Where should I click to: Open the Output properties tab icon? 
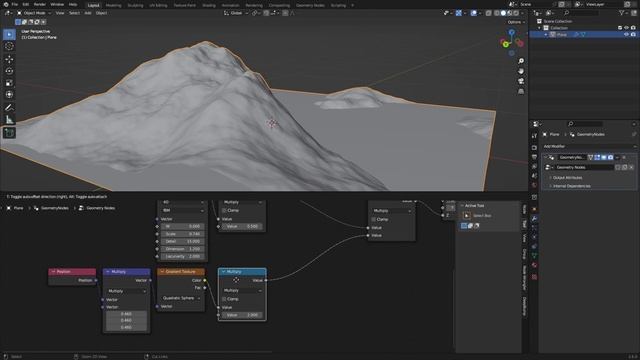534,157
